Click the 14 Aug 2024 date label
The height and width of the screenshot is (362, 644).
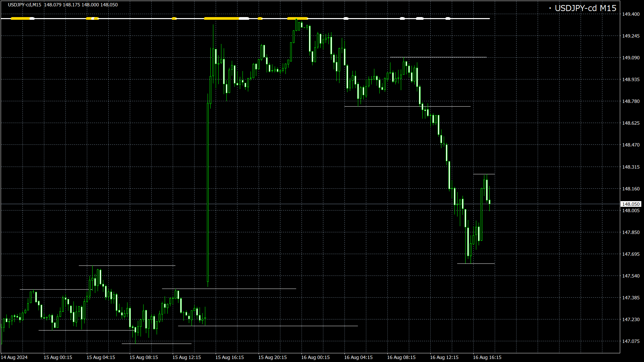coord(14,357)
